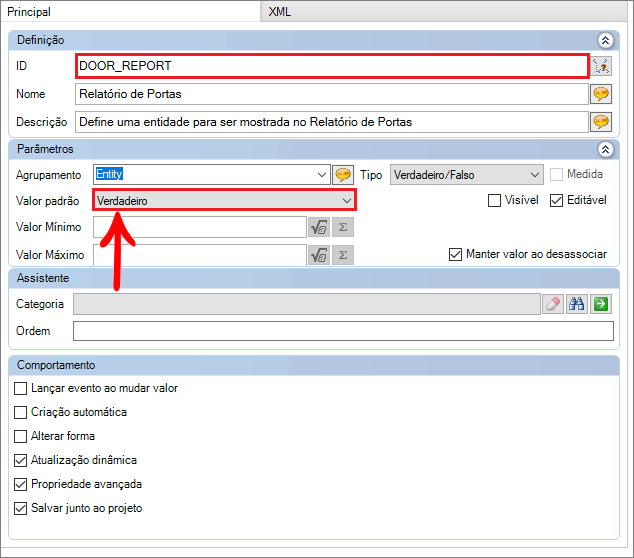
Task: Collapse the Parâmetros section
Action: 605,150
